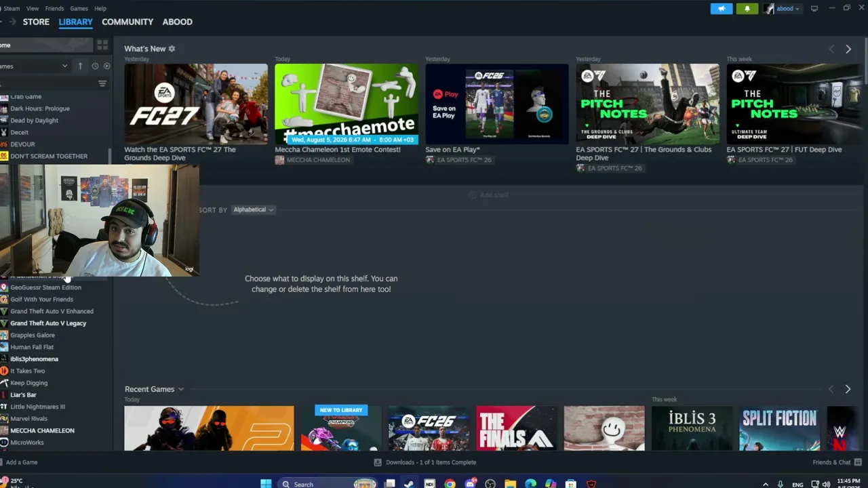This screenshot has width=868, height=488.
Task: Open Friends & Chat text button
Action: [x=831, y=462]
